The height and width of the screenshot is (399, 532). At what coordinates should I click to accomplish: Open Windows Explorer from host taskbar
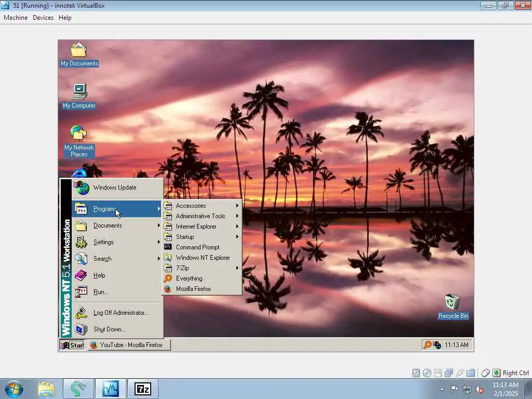coord(46,389)
